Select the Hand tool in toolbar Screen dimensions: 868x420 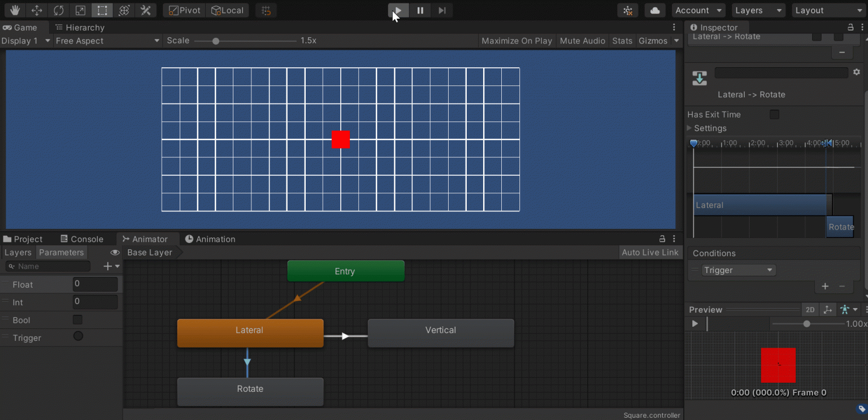tap(15, 10)
